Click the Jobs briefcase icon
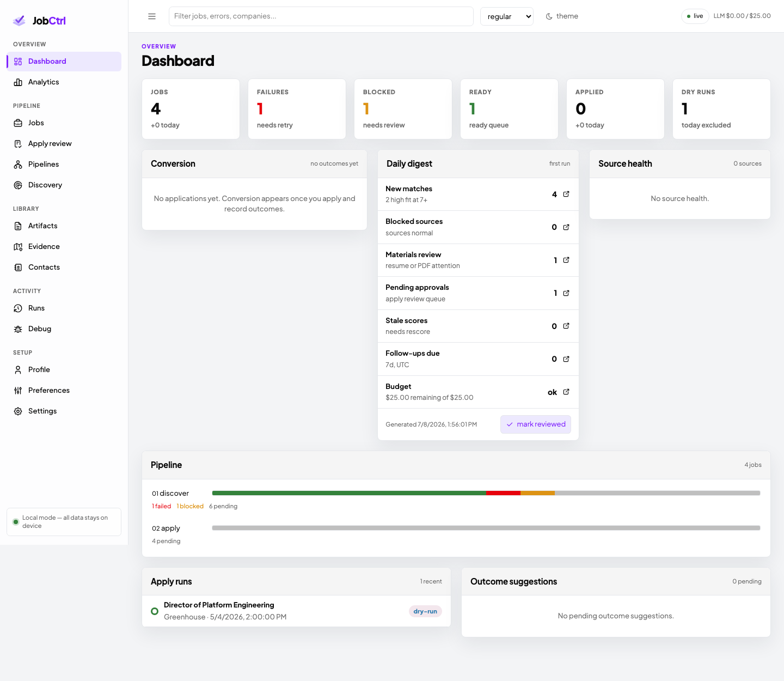This screenshot has height=681, width=784. click(x=18, y=123)
